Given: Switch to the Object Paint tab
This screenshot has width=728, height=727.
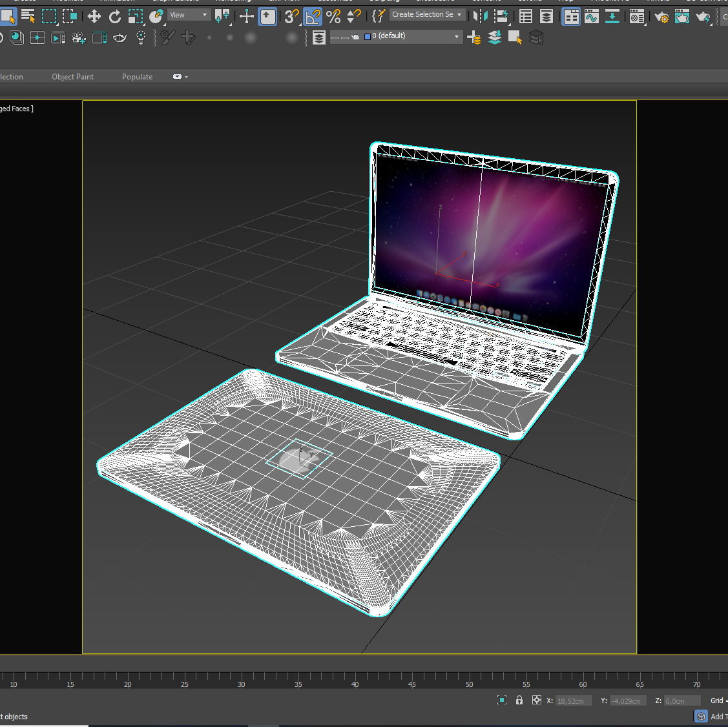Looking at the screenshot, I should click(72, 77).
